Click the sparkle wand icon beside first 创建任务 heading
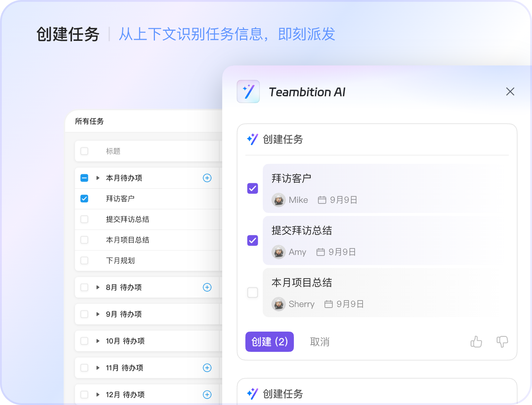The height and width of the screenshot is (405, 532). coord(252,139)
